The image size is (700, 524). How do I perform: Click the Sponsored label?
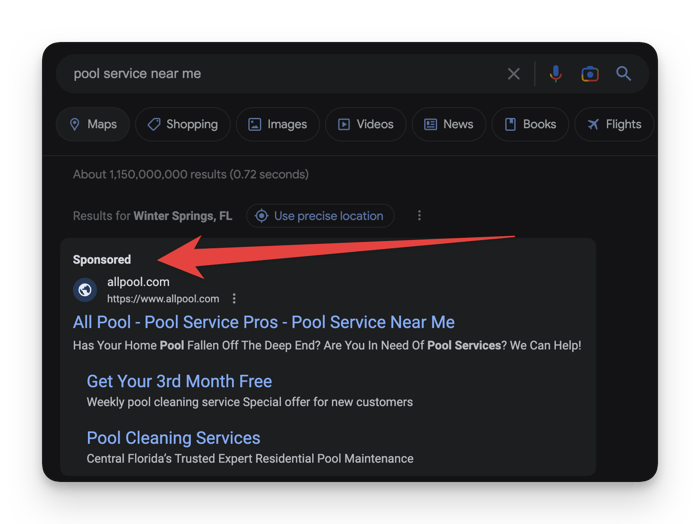pyautogui.click(x=102, y=260)
